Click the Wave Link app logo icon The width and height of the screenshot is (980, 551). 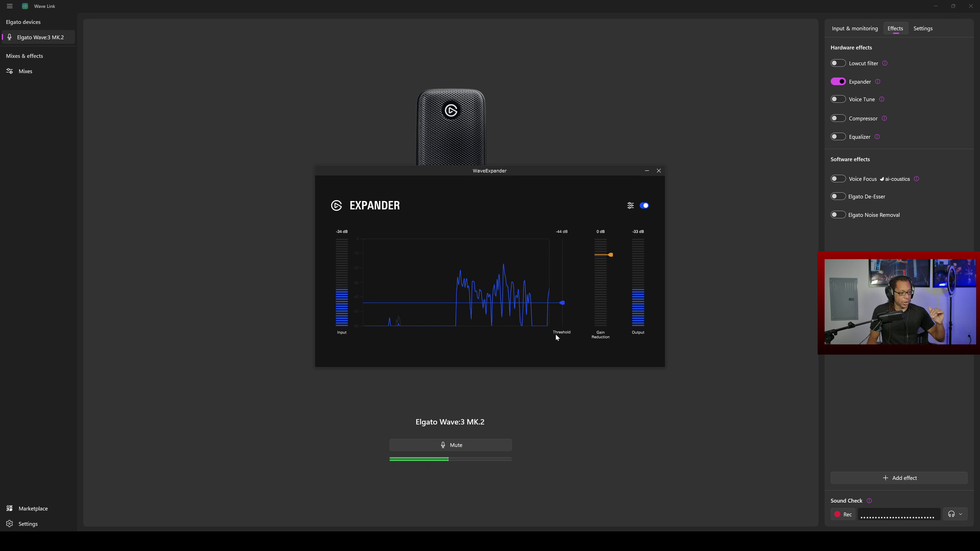[x=25, y=6]
